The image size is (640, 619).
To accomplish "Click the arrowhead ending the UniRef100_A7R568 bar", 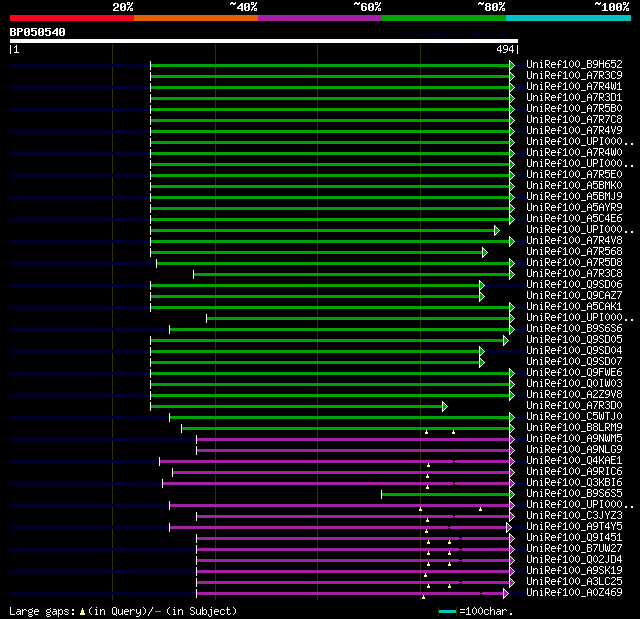I will click(x=485, y=253).
